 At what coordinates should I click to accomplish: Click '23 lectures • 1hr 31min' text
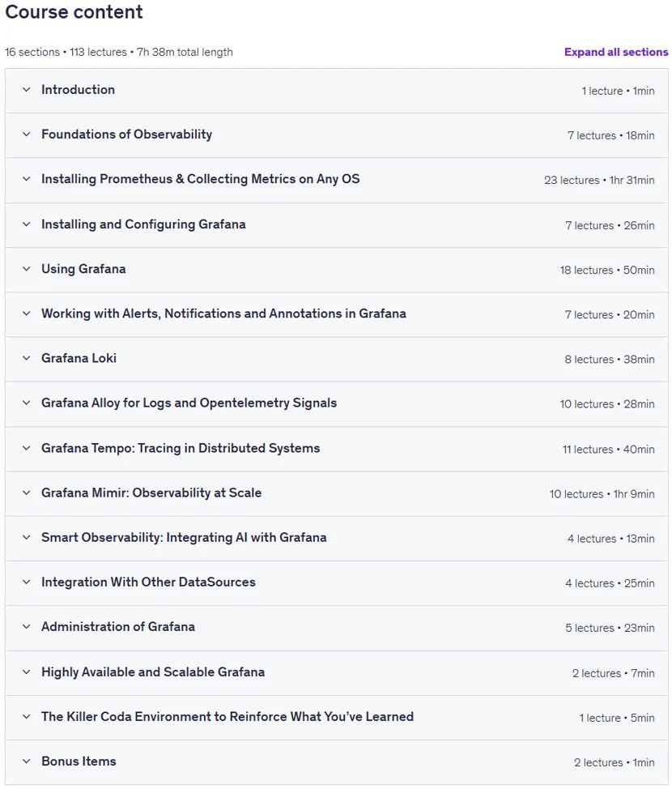click(x=600, y=180)
